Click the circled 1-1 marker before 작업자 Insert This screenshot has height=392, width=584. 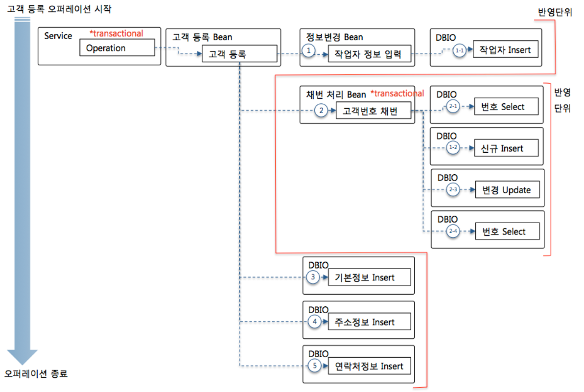(x=459, y=50)
